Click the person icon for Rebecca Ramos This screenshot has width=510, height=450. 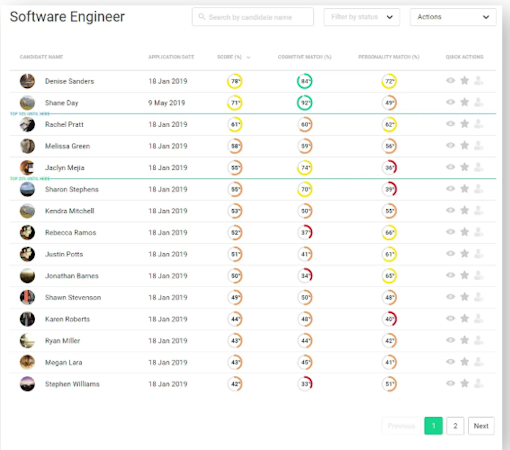(x=479, y=232)
